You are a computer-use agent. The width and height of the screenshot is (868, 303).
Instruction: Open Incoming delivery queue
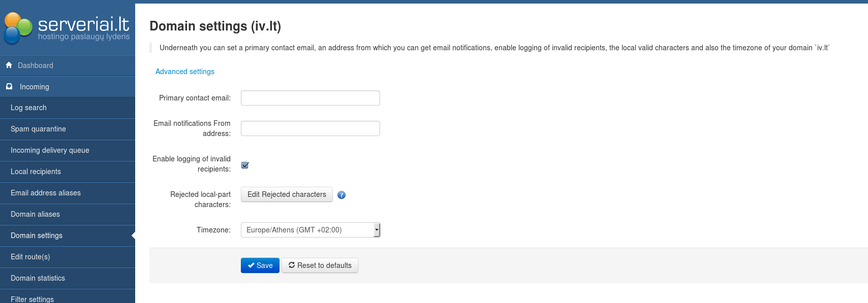50,150
